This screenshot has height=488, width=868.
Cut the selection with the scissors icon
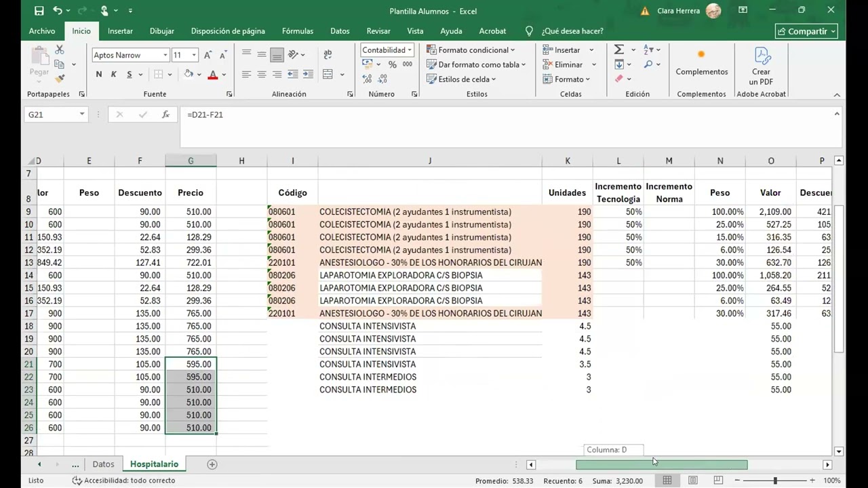(x=60, y=50)
